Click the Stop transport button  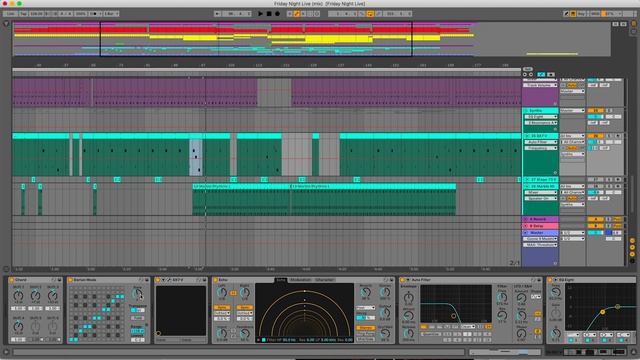pyautogui.click(x=269, y=13)
